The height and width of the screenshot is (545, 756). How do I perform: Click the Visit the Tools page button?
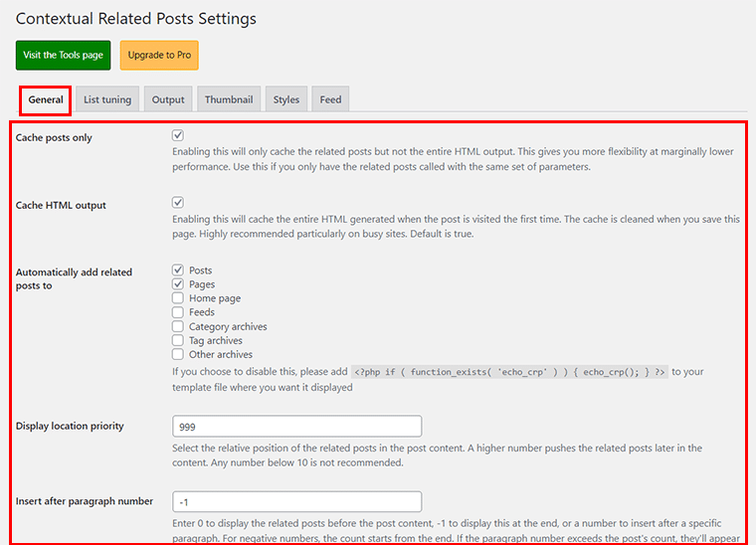point(63,55)
